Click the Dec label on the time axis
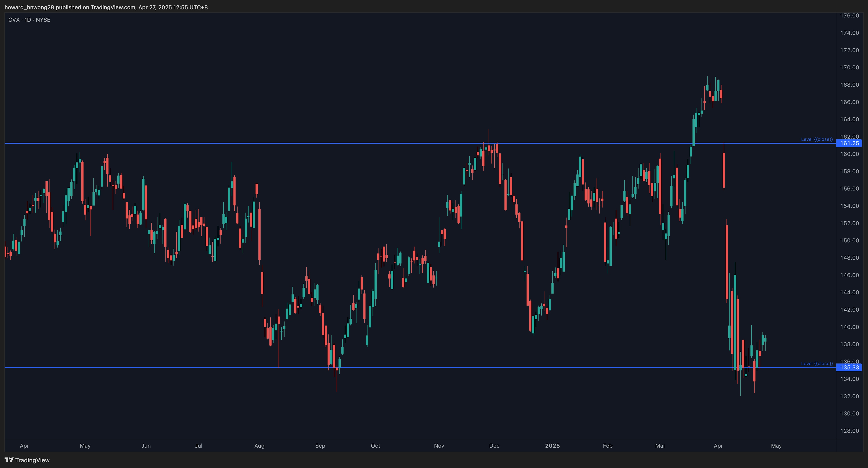The image size is (868, 468). pos(494,445)
